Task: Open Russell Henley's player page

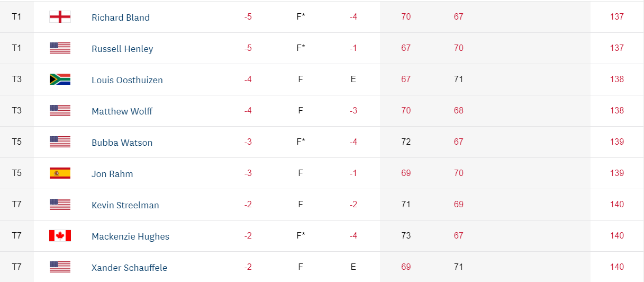Action: pyautogui.click(x=122, y=49)
